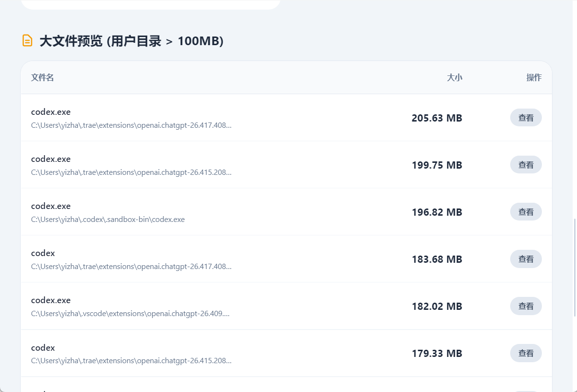The image size is (577, 392).
Task: Click 查看 for the 199.75 MB file
Action: click(x=526, y=165)
